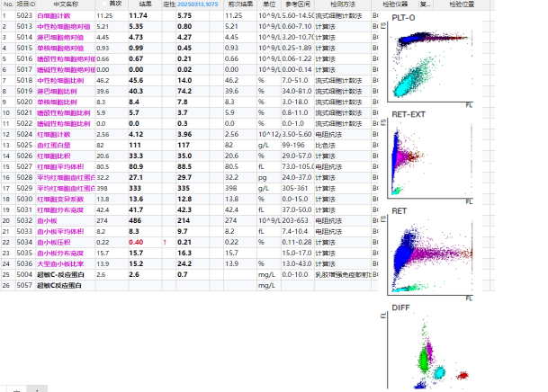This screenshot has width=548, height=392.
Task: Click the project ID 5036 cell
Action: (24, 263)
